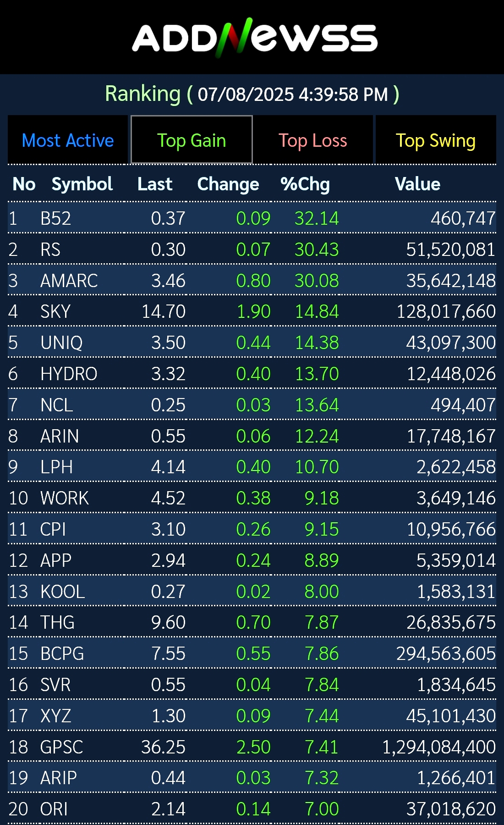
Task: Open the GPSC stock row
Action: [x=252, y=747]
